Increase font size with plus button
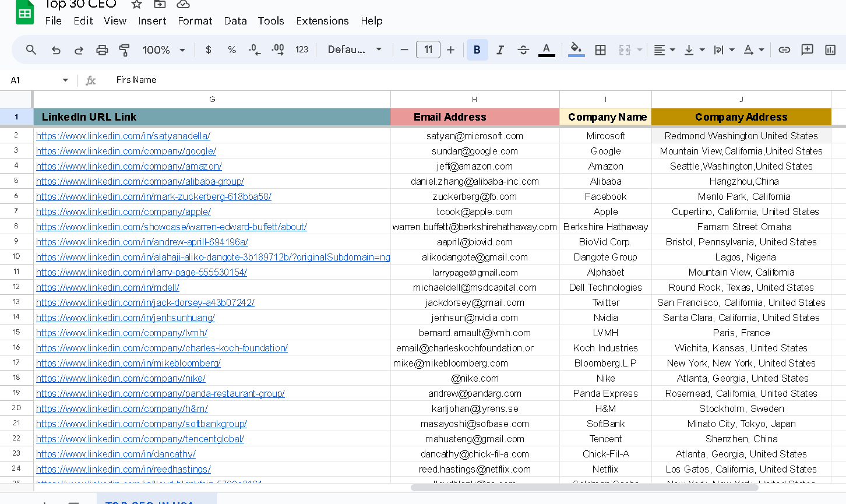Viewport: 846px width, 504px height. click(x=450, y=50)
